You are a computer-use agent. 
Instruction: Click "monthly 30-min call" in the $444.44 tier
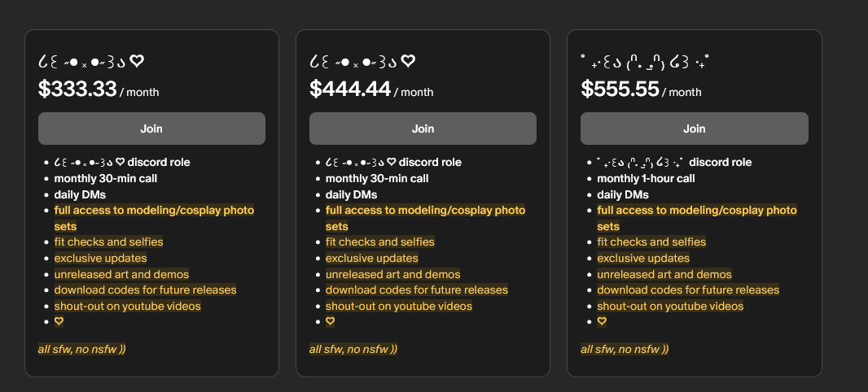376,178
